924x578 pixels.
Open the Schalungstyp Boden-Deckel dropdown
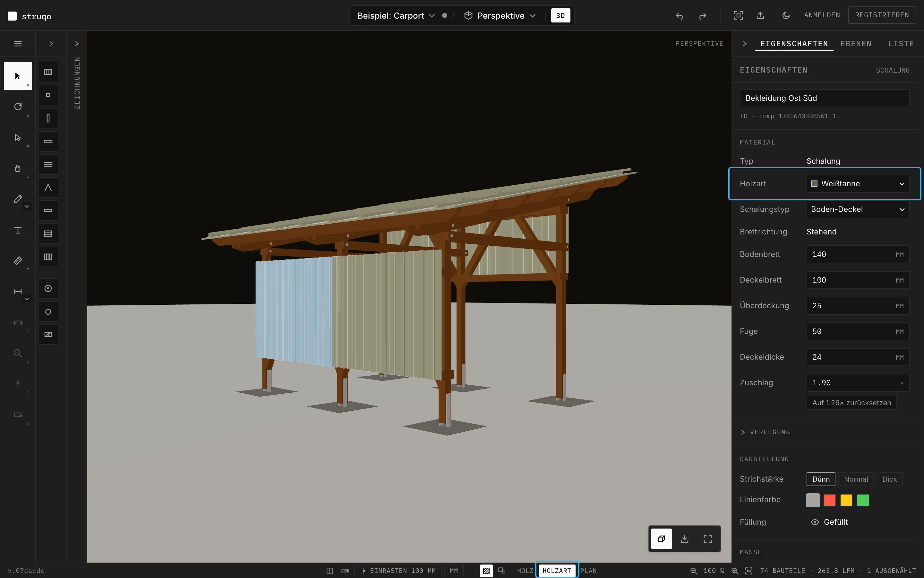coord(858,209)
